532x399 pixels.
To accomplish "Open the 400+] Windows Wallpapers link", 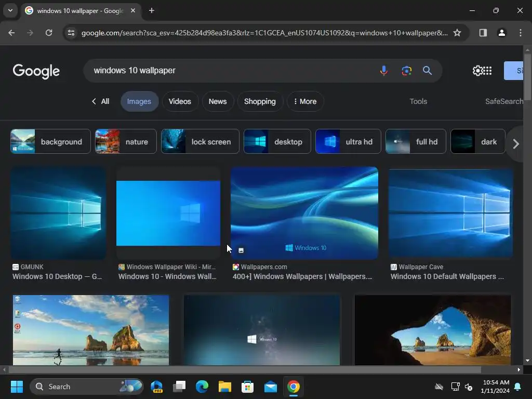I will [302, 276].
